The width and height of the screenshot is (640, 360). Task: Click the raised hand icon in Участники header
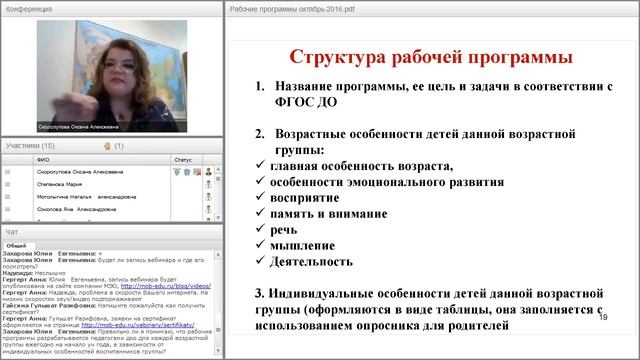107,146
